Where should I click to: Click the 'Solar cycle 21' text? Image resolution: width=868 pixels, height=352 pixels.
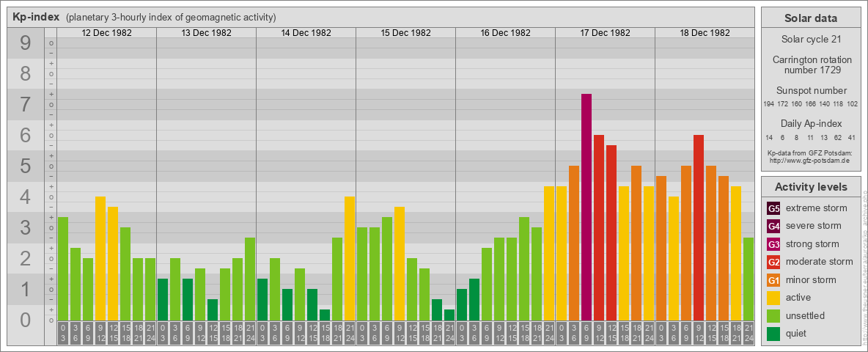[810, 40]
